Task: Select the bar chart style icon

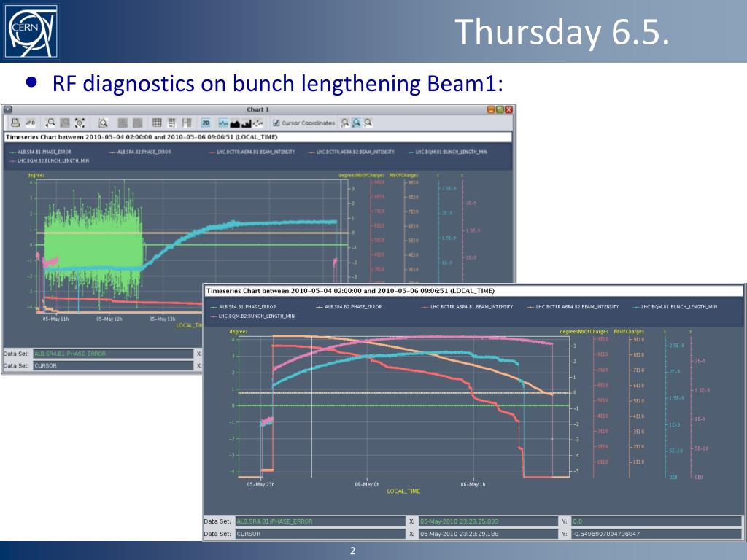Action: click(247, 122)
